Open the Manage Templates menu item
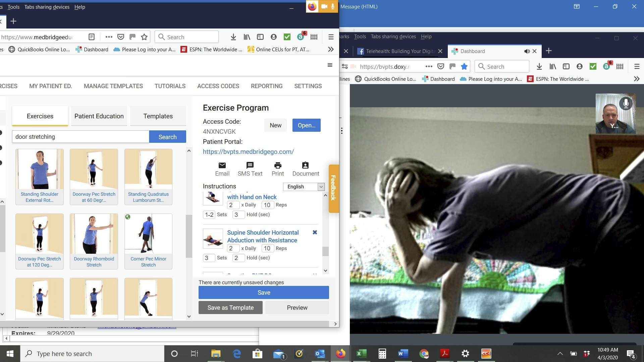This screenshot has width=644, height=362. (x=113, y=86)
